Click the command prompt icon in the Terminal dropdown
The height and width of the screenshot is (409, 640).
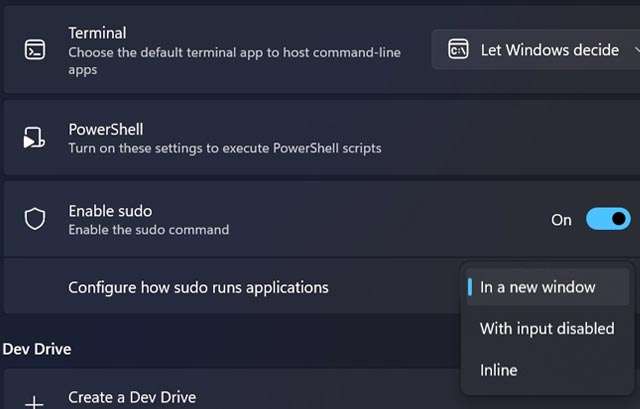(459, 50)
